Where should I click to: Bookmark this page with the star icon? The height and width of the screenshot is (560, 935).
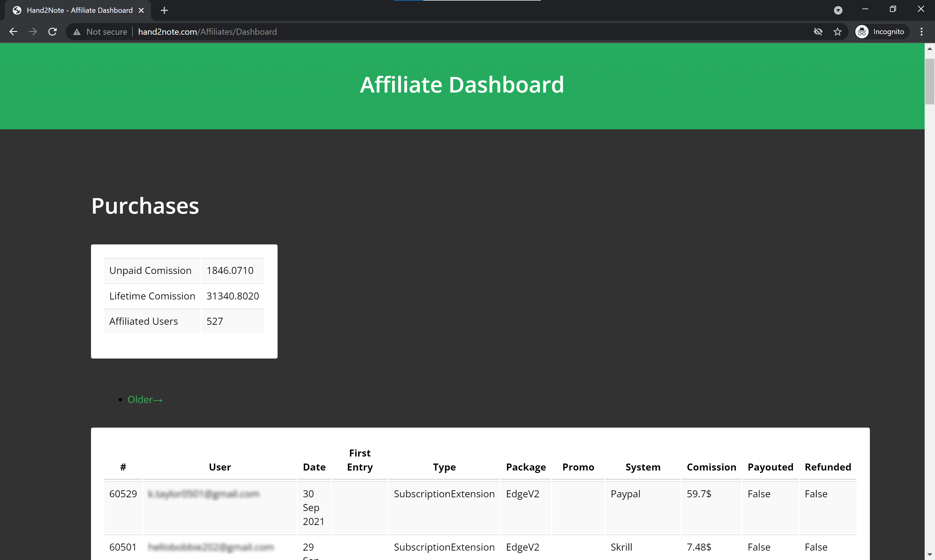[837, 32]
